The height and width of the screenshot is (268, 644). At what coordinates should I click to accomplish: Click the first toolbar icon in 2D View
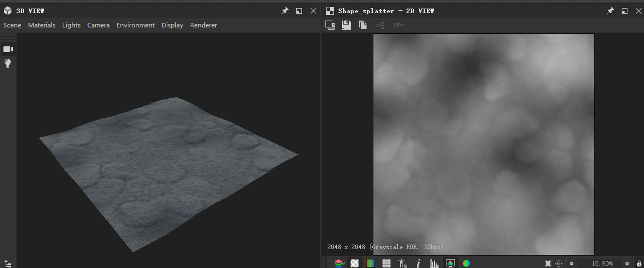[x=330, y=25]
